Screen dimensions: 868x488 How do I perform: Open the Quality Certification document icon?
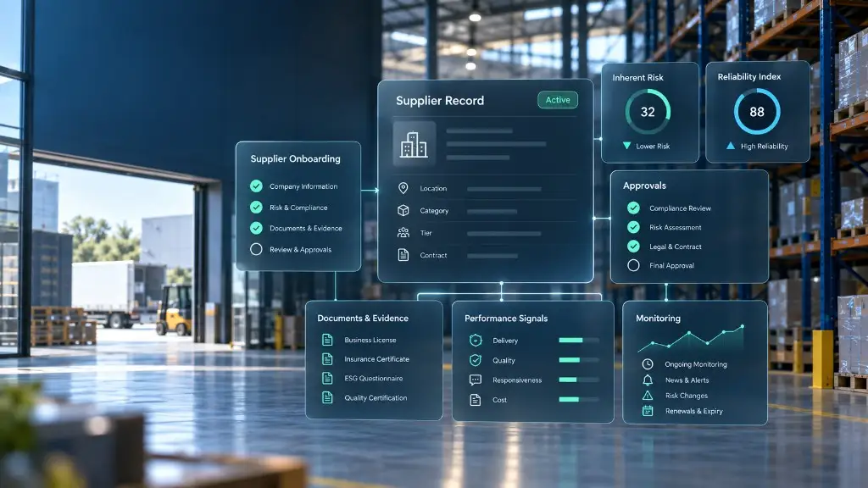pyautogui.click(x=327, y=398)
